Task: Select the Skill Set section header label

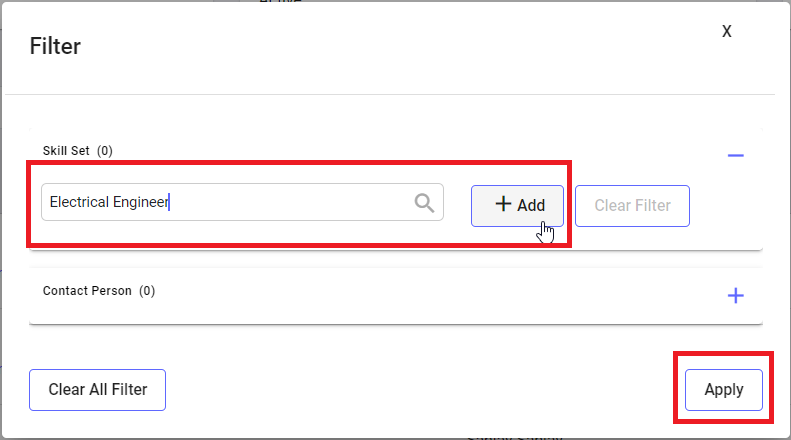Action: click(x=66, y=151)
